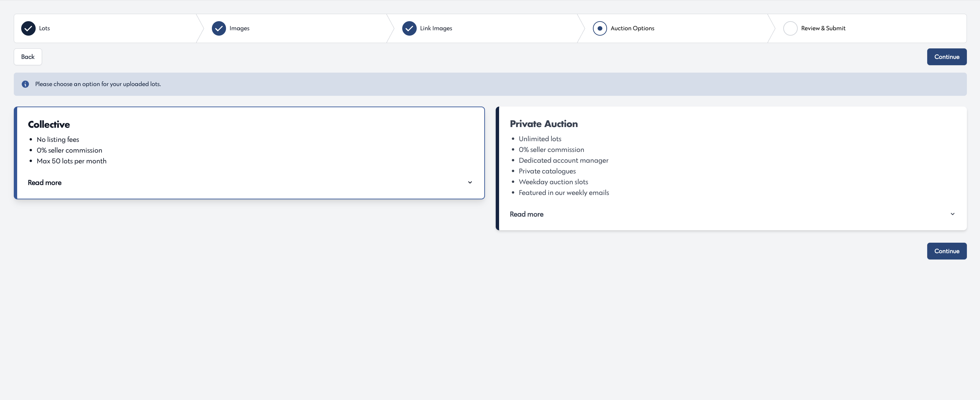
Task: Expand the Collective card chevron arrow
Action: point(470,183)
